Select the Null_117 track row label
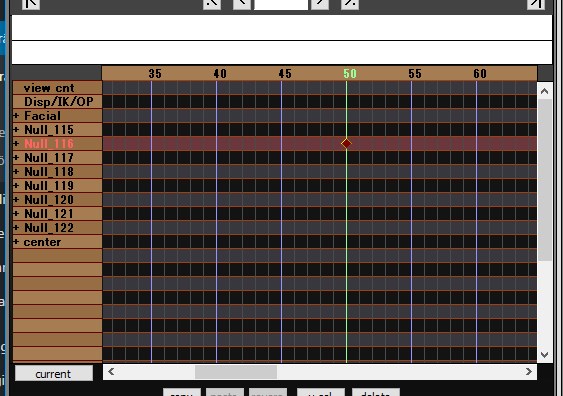Image resolution: width=563 pixels, height=396 pixels. tap(57, 158)
